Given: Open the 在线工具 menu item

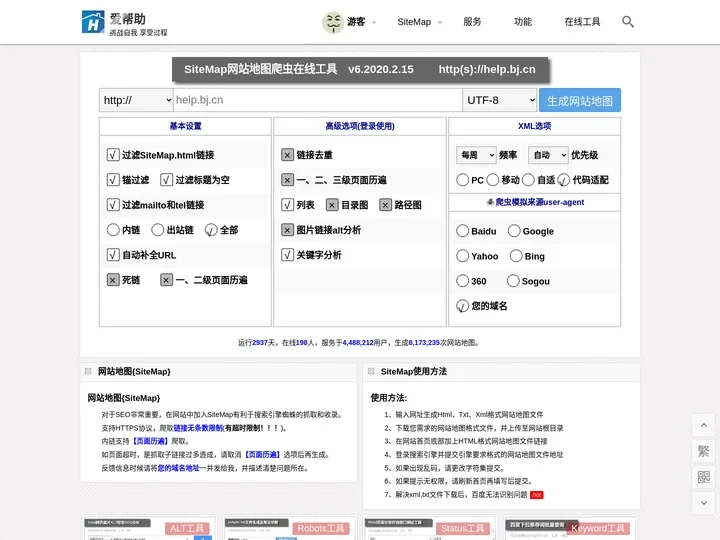Looking at the screenshot, I should [x=582, y=22].
